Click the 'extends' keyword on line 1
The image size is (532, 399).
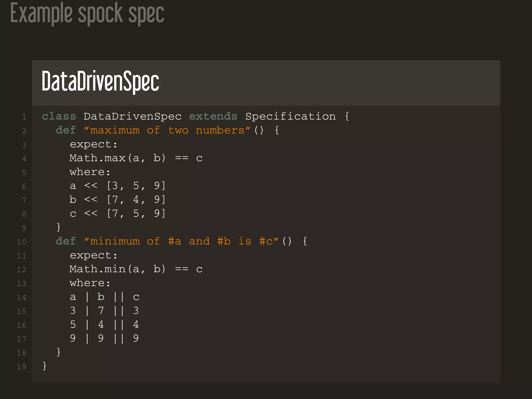coord(213,116)
